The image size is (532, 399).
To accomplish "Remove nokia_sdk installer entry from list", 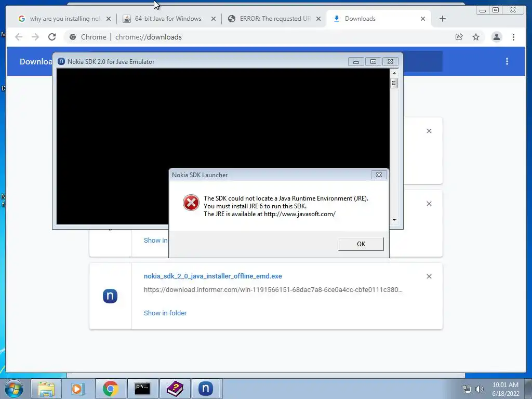I will pos(429,276).
